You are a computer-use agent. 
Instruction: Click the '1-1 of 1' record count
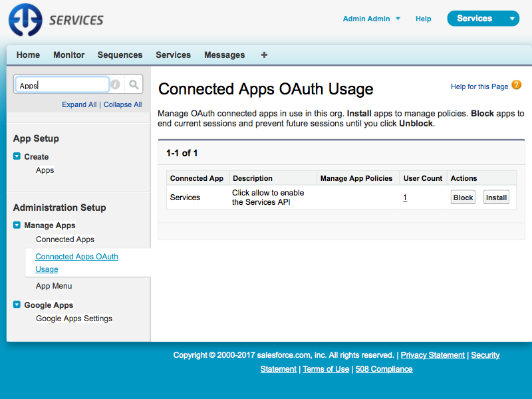(182, 153)
